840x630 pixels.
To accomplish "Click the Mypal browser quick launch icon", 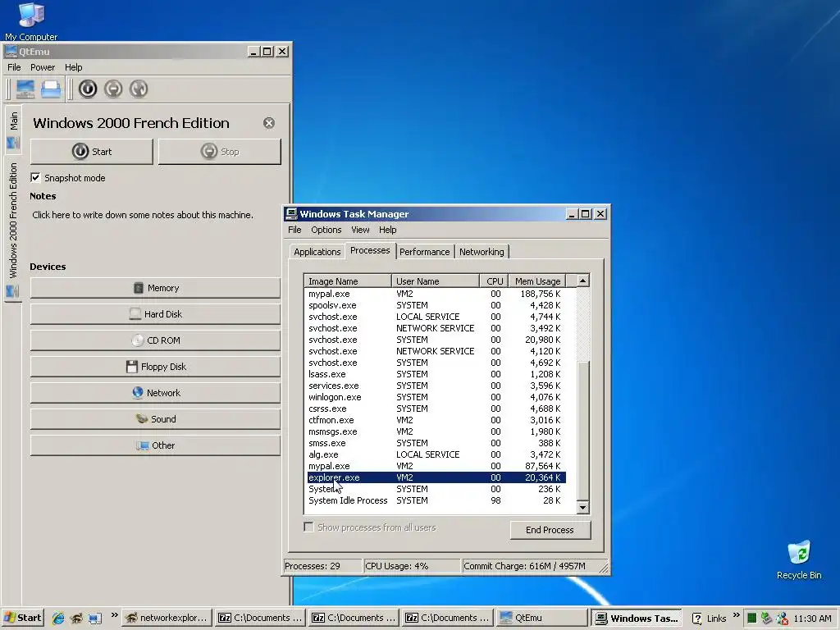I will point(76,618).
